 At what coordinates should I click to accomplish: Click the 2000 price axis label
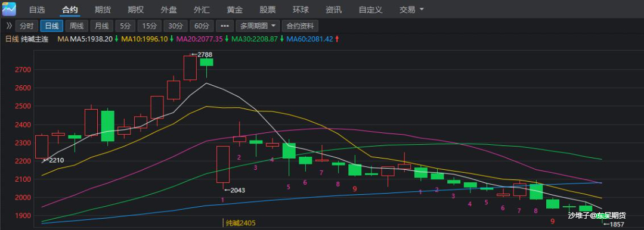pos(24,198)
